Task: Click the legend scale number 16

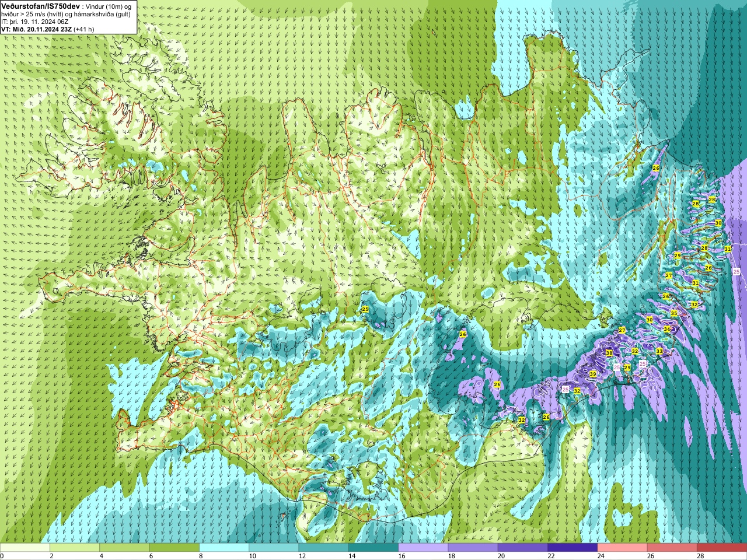Action: [x=402, y=556]
